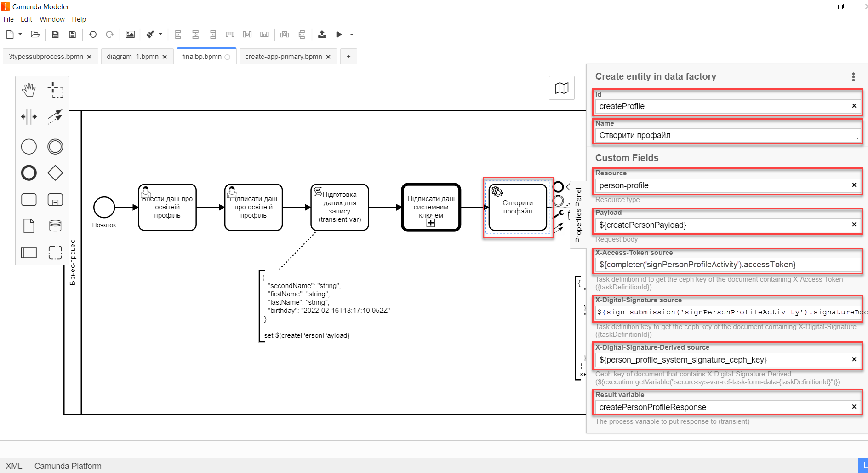Open the Camunda Platform engine selector
The image size is (868, 473).
(68, 466)
